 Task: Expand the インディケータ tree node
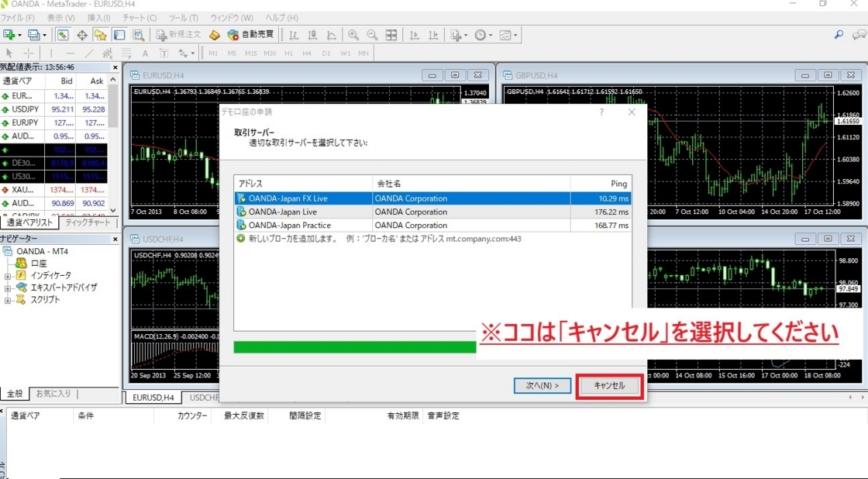[x=7, y=276]
